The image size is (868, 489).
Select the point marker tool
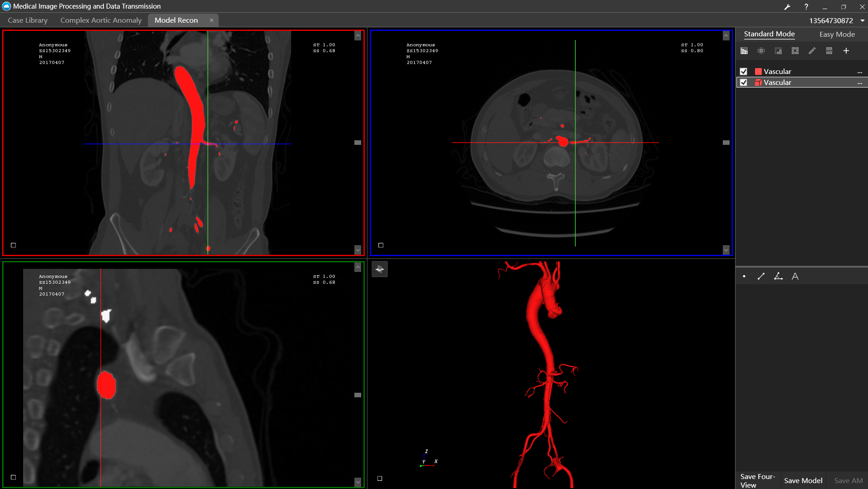tap(744, 277)
